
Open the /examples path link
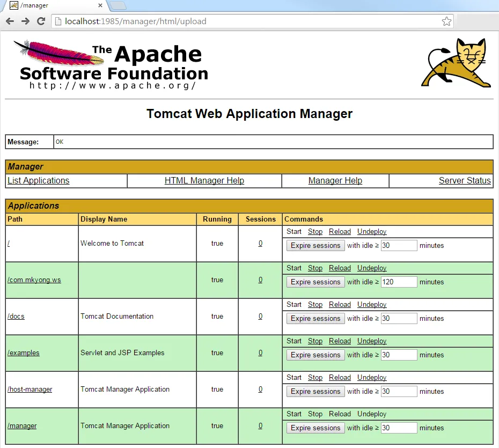tap(24, 353)
